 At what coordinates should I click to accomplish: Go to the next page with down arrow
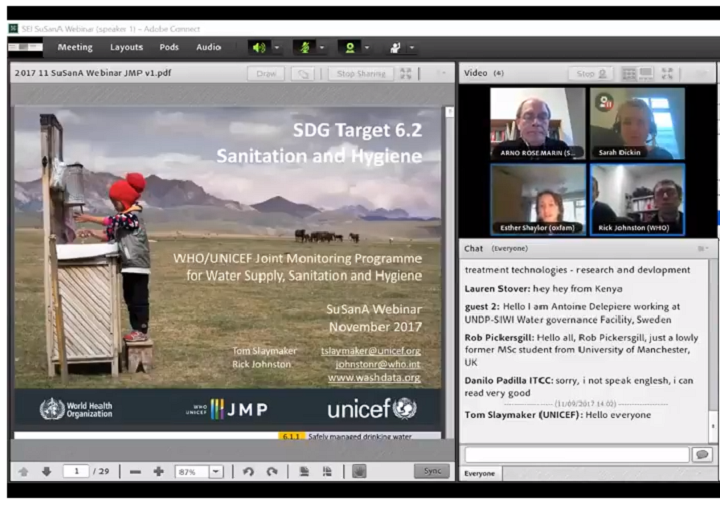tap(46, 471)
